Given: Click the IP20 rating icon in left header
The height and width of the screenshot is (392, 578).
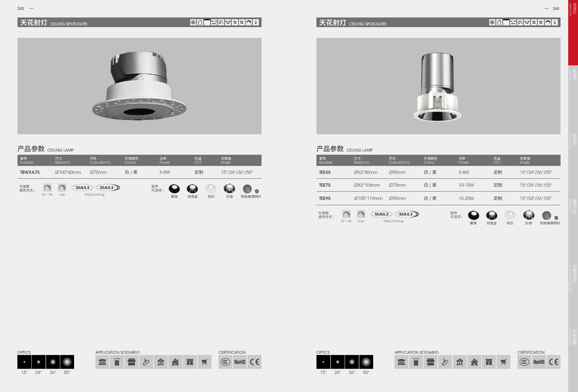Looking at the screenshot, I should click(x=256, y=22).
